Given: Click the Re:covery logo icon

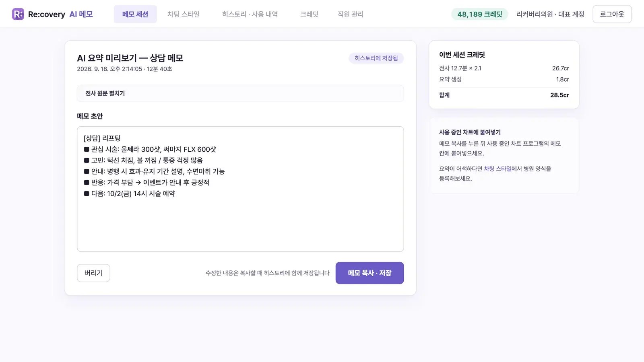Looking at the screenshot, I should (x=18, y=14).
